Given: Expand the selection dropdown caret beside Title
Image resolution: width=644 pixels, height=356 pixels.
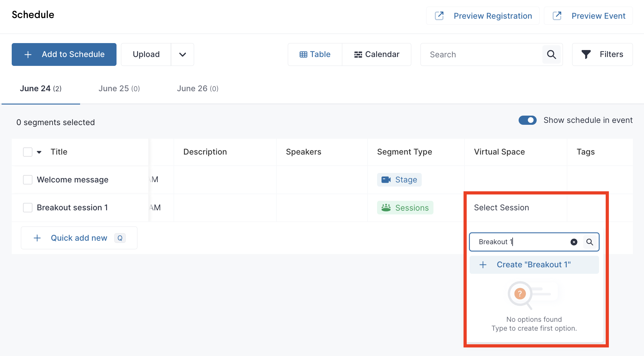Looking at the screenshot, I should (x=39, y=152).
